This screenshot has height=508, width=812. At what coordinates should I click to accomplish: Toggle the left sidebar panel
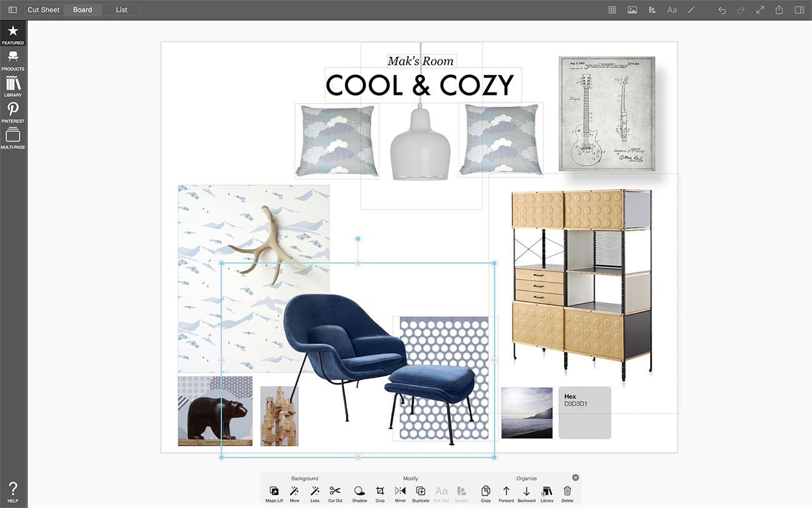point(12,10)
